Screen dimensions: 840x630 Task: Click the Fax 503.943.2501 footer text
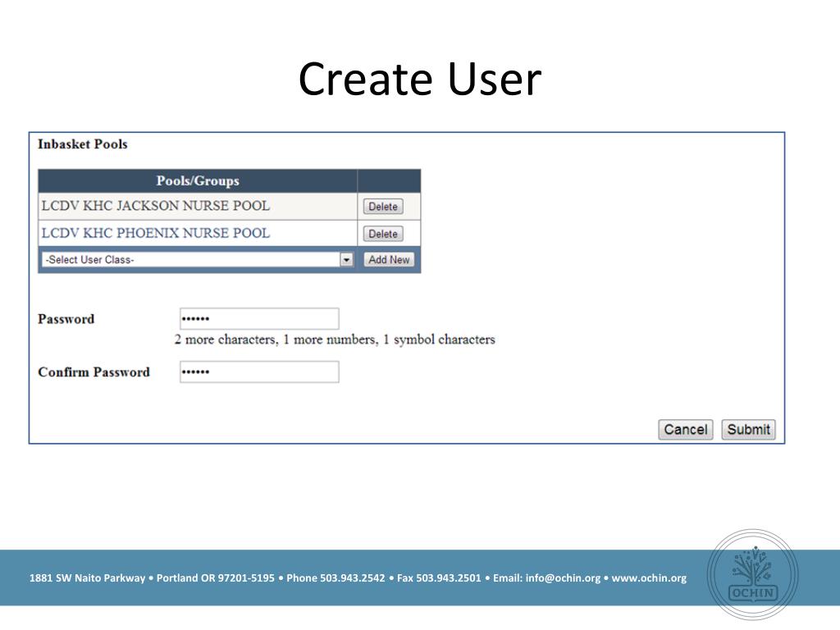tap(439, 578)
